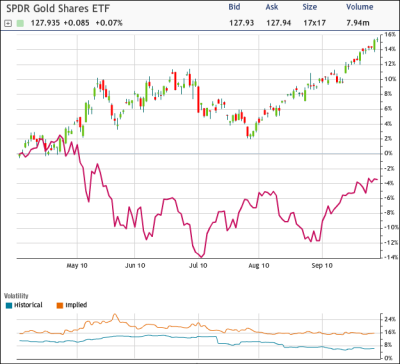Click the Sep 10 date label
The image size is (400, 364).
point(322,266)
